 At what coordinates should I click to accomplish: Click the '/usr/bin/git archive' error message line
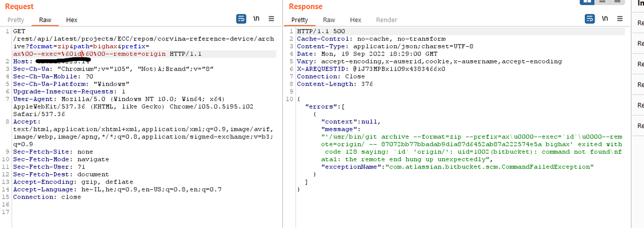pyautogui.click(x=471, y=137)
